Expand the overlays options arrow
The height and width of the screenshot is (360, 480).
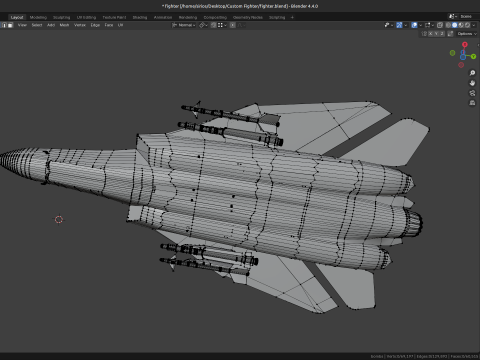tap(420, 25)
